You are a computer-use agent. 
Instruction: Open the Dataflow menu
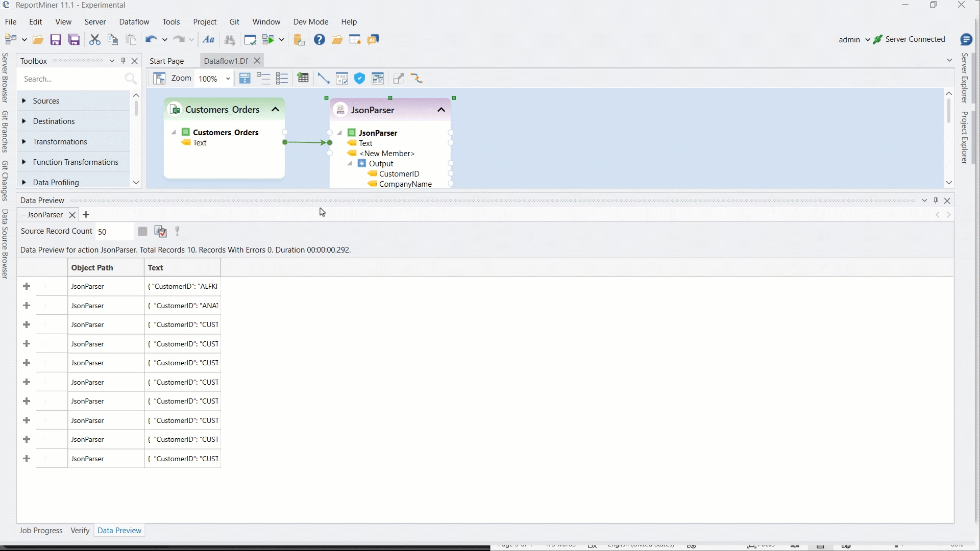(134, 22)
